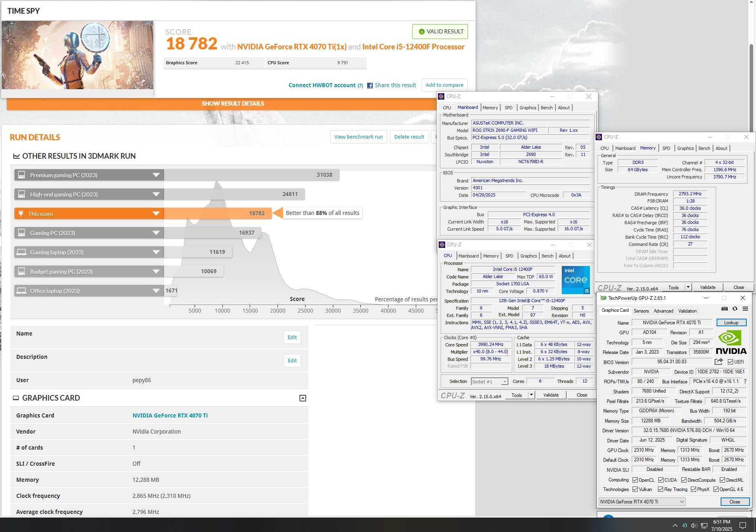Expand the High-end gaming PC (2023) row
This screenshot has width=756, height=532.
tap(156, 194)
